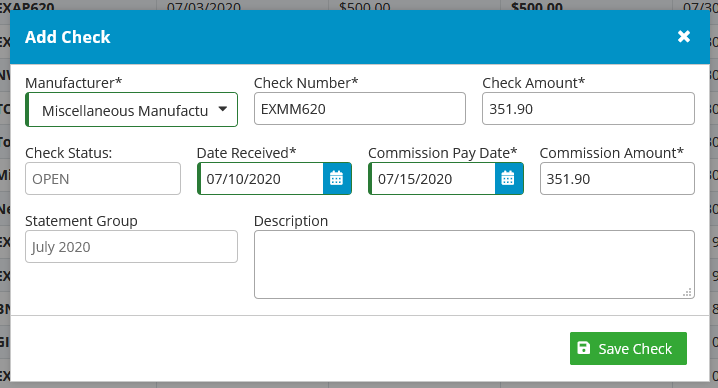The height and width of the screenshot is (388, 718).
Task: Open the Date Received calendar picker
Action: pos(337,179)
